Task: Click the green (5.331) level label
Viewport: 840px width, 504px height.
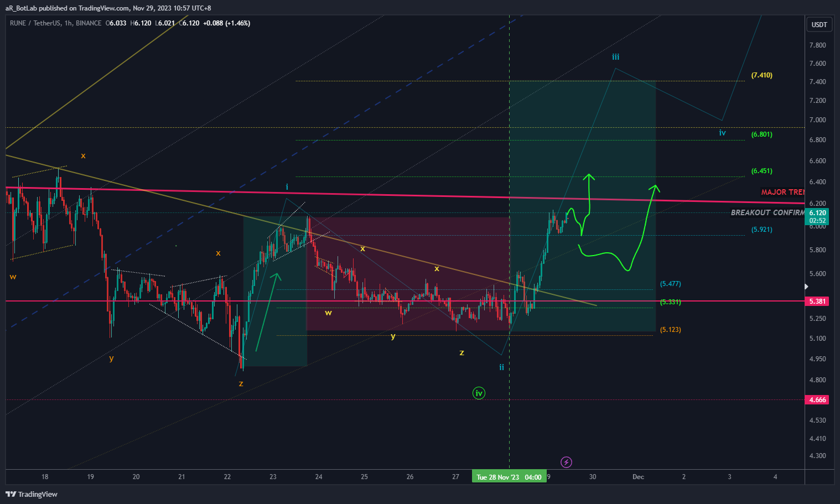Action: pos(671,302)
